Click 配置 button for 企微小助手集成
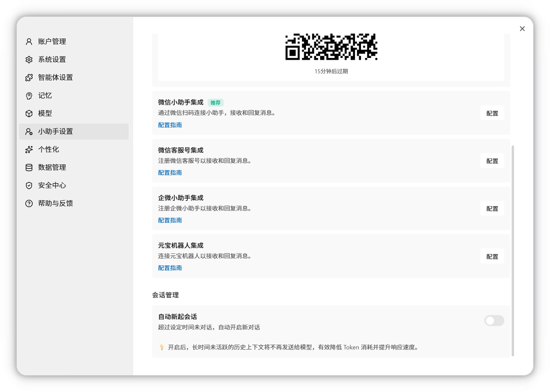Image resolution: width=550 pixels, height=392 pixels. pos(492,209)
